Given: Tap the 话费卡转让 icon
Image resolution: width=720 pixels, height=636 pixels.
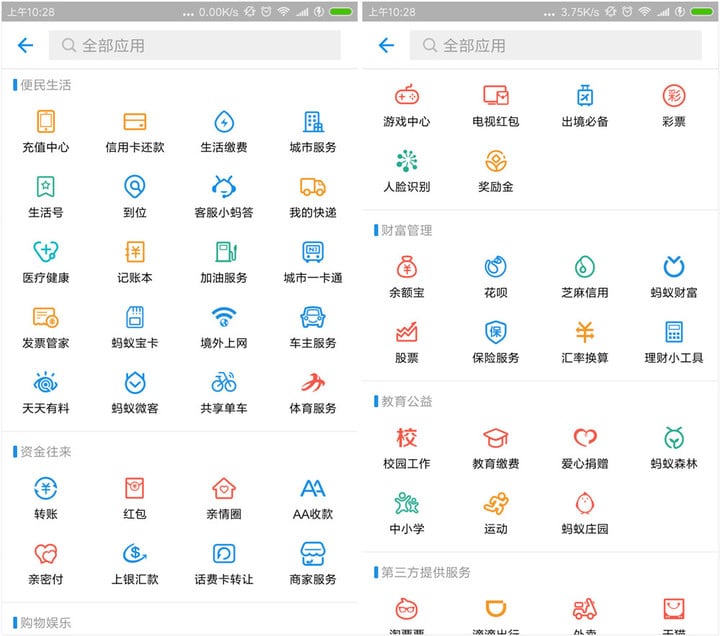Looking at the screenshot, I should pyautogui.click(x=224, y=553).
